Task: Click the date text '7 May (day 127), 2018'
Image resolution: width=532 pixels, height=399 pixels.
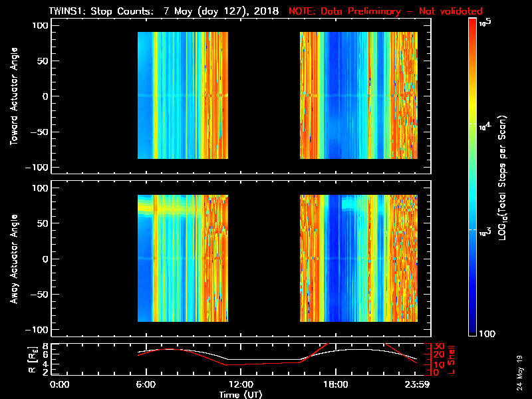Action: click(x=221, y=11)
